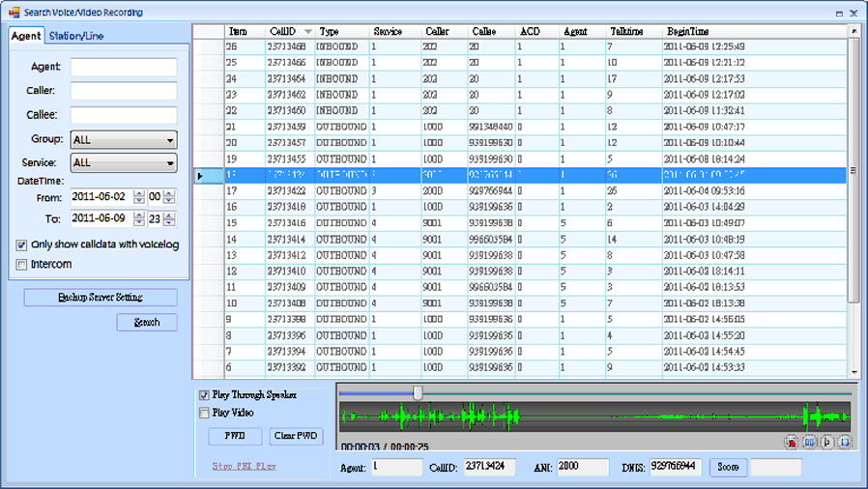The height and width of the screenshot is (489, 868).
Task: Click the Service column header
Action: (x=394, y=32)
